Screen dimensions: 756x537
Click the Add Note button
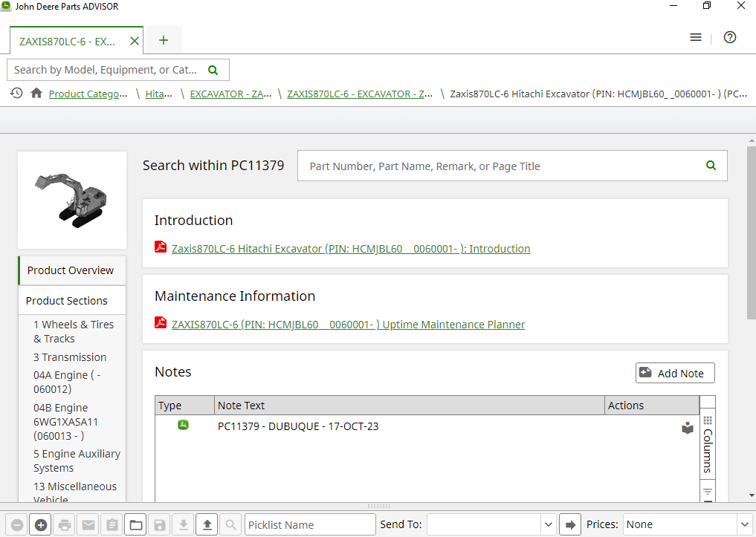675,373
